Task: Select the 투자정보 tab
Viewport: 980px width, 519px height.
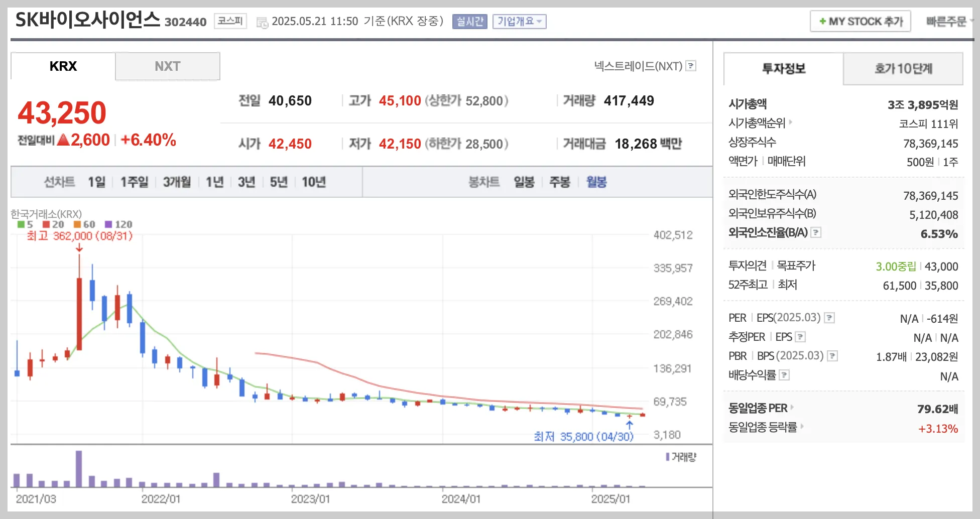Action: coord(784,69)
